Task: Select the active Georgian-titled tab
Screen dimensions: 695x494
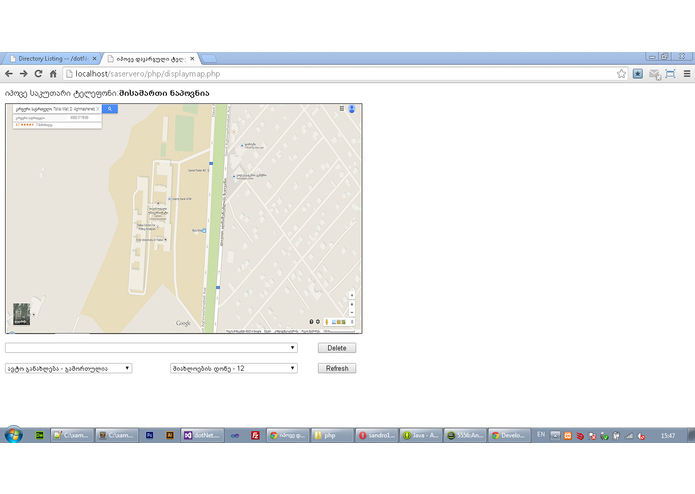Action: click(x=151, y=58)
